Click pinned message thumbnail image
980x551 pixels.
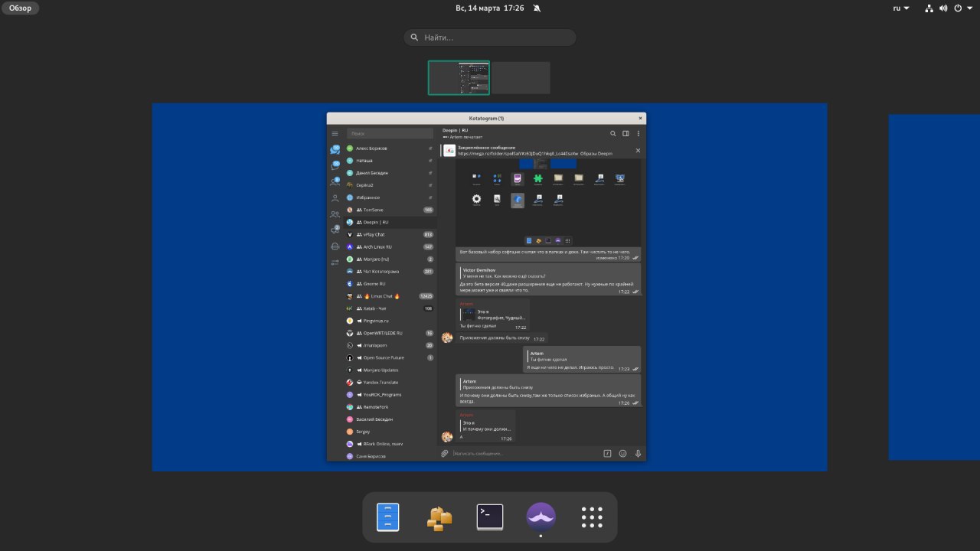tap(450, 150)
